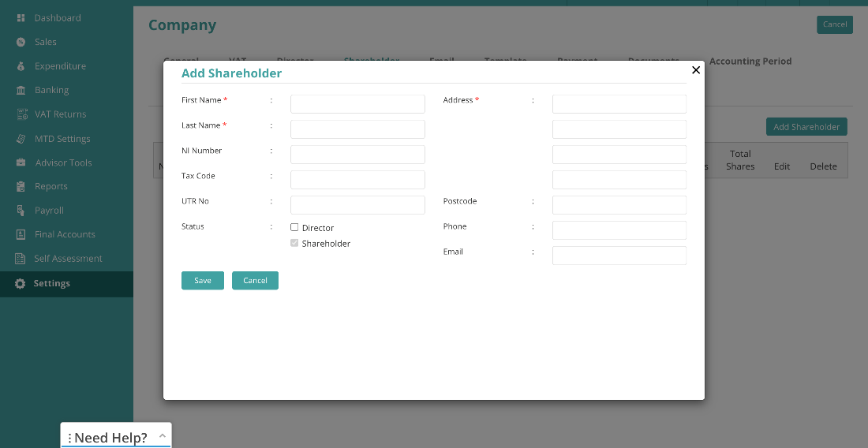Click the Banking building icon
The height and width of the screenshot is (448, 868).
pyautogui.click(x=21, y=90)
